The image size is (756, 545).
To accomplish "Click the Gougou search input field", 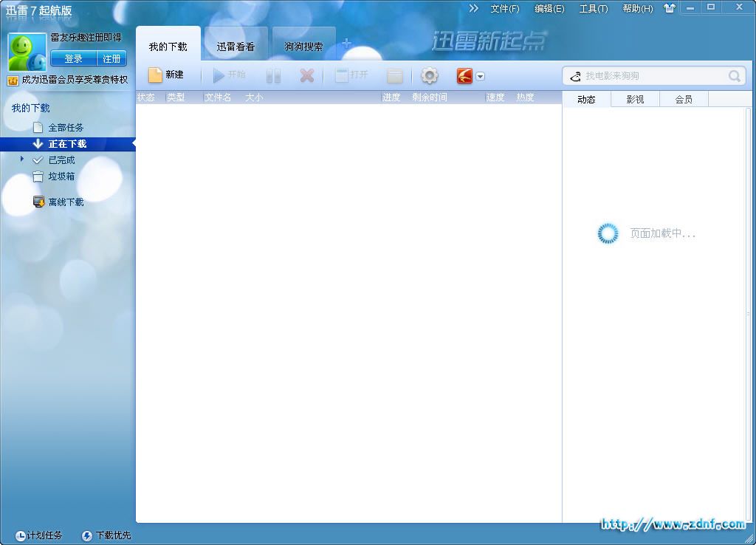I will coord(654,76).
